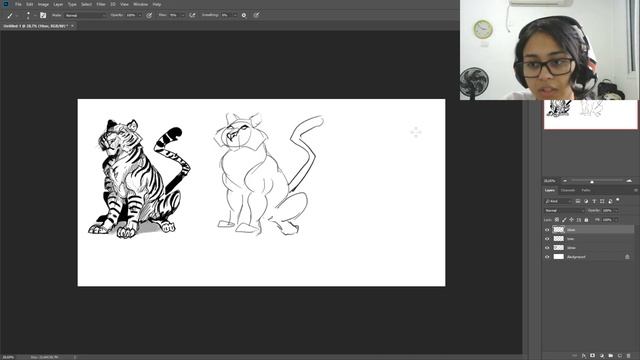Toggle pressure for size icon

[x=256, y=15]
